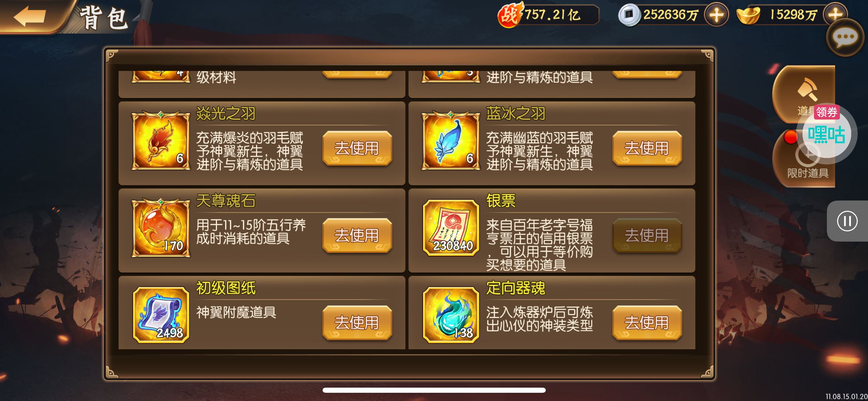The image size is (868, 401).
Task: Tap the plus icon beside silver coins
Action: pos(716,15)
